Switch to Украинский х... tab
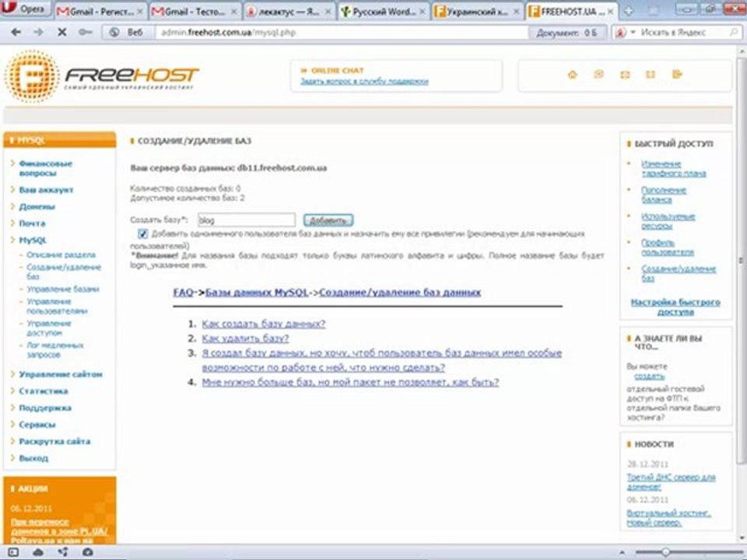This screenshot has height=560, width=747. (477, 12)
